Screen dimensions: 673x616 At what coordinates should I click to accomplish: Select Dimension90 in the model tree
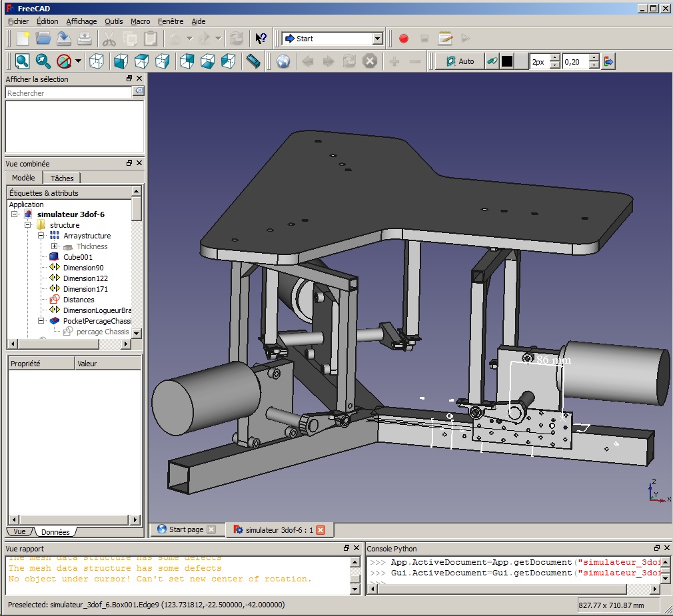point(83,268)
